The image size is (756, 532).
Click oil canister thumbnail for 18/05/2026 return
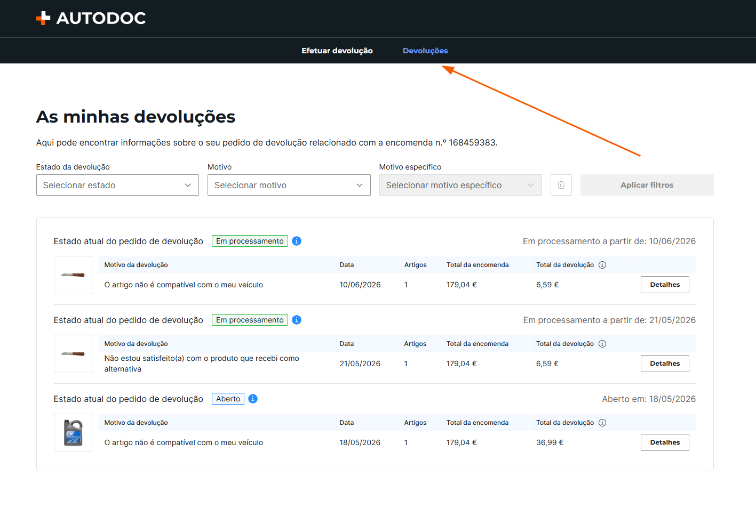73,433
